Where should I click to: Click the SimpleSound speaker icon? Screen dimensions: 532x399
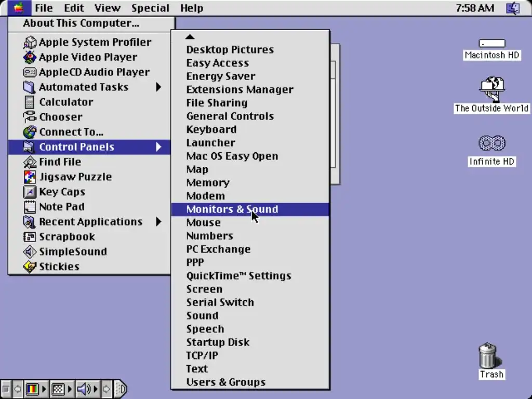click(x=30, y=251)
